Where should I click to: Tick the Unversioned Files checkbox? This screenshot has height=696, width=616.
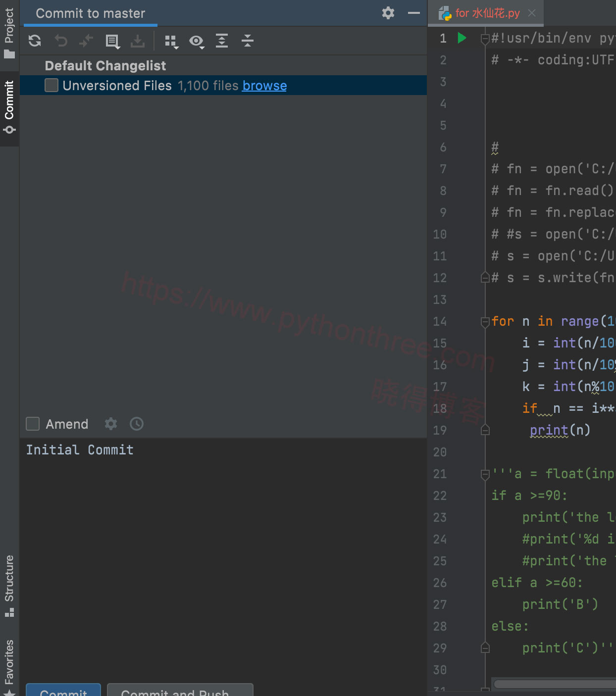click(51, 85)
